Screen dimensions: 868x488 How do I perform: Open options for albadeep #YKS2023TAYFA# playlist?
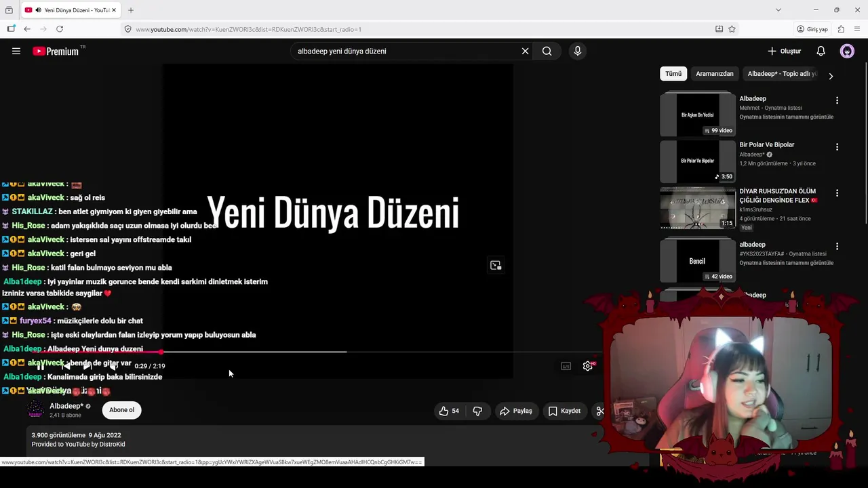(x=837, y=247)
